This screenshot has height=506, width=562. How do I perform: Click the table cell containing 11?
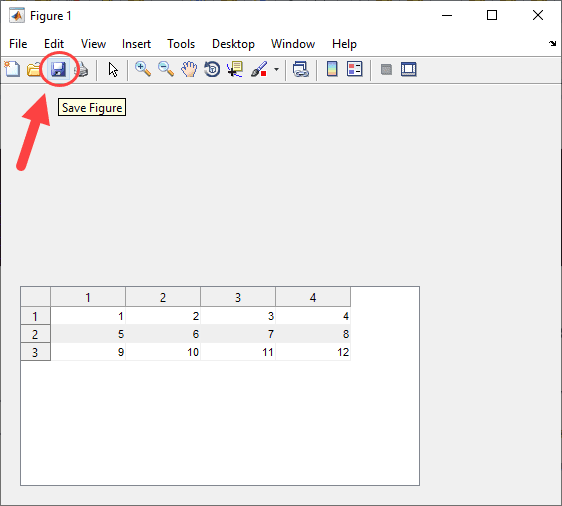pos(238,352)
